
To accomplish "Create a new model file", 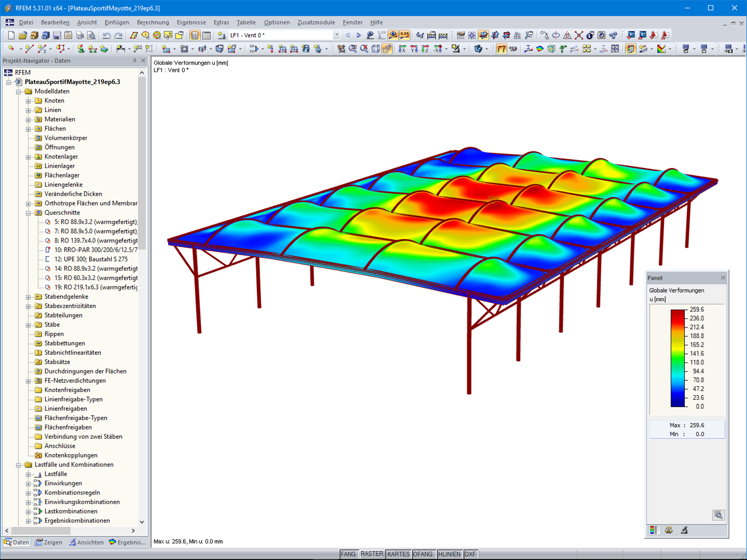I will (11, 35).
